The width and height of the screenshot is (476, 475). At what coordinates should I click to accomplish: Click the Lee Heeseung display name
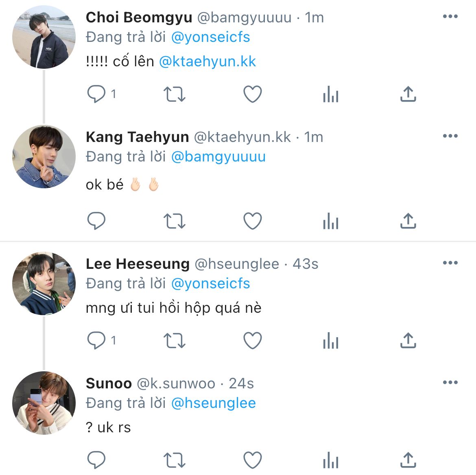pyautogui.click(x=138, y=264)
